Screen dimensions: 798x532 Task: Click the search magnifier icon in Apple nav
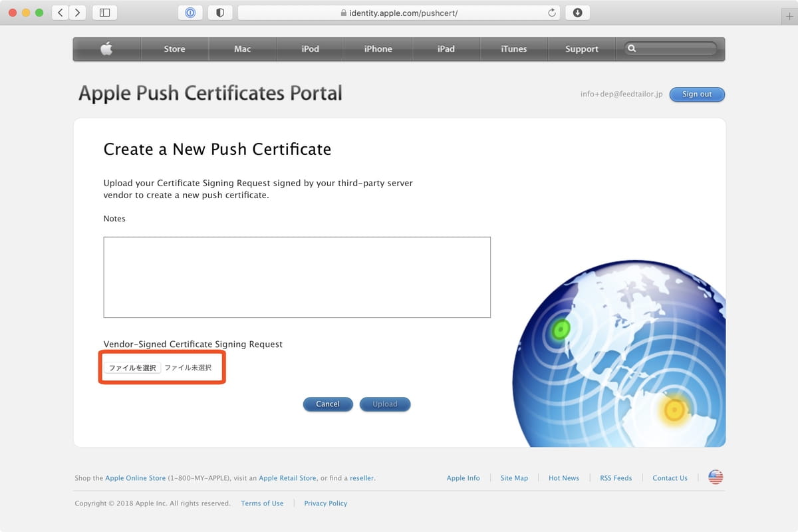coord(632,49)
